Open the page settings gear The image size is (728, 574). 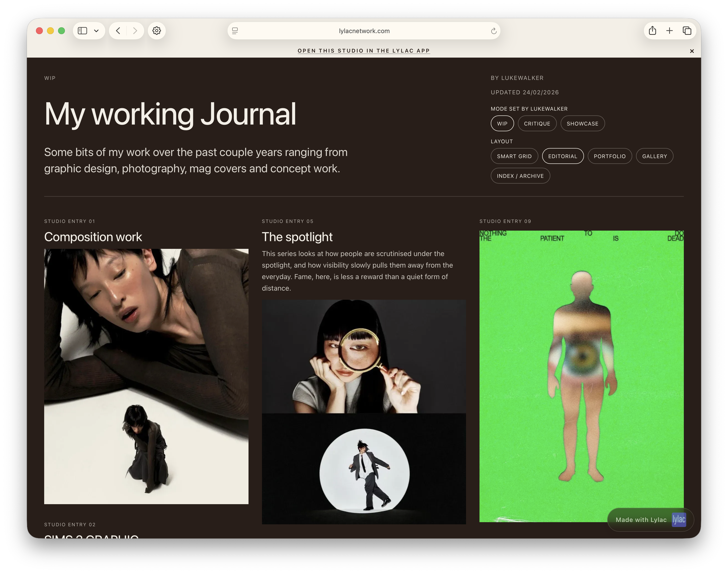157,30
